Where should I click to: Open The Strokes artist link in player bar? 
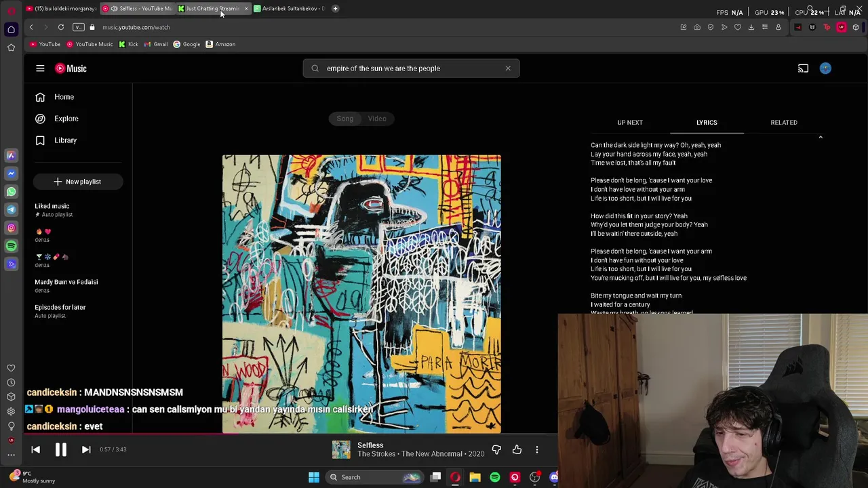pos(376,453)
